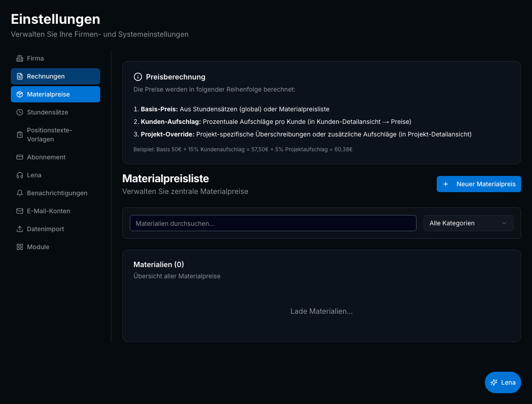Screen dimensions: 532x404
Task: Click the Lena headphones icon in sidebar
Action: tap(20, 175)
